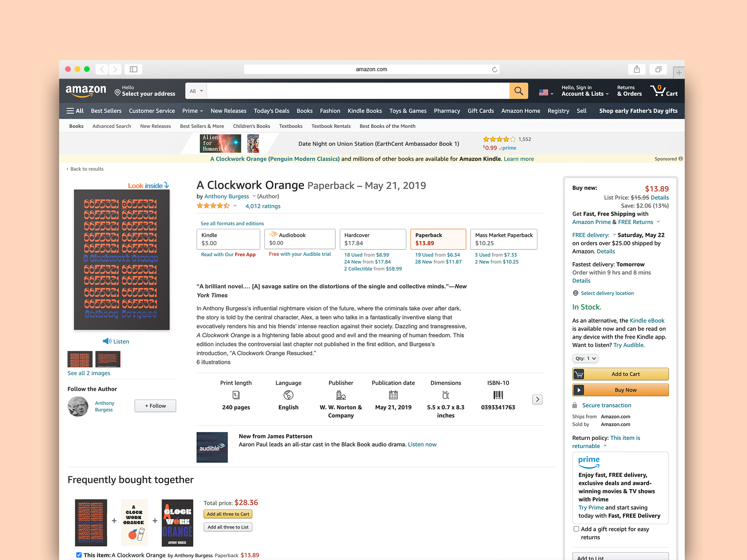Image resolution: width=747 pixels, height=560 pixels.
Task: Click Add to Cart button
Action: click(x=621, y=374)
